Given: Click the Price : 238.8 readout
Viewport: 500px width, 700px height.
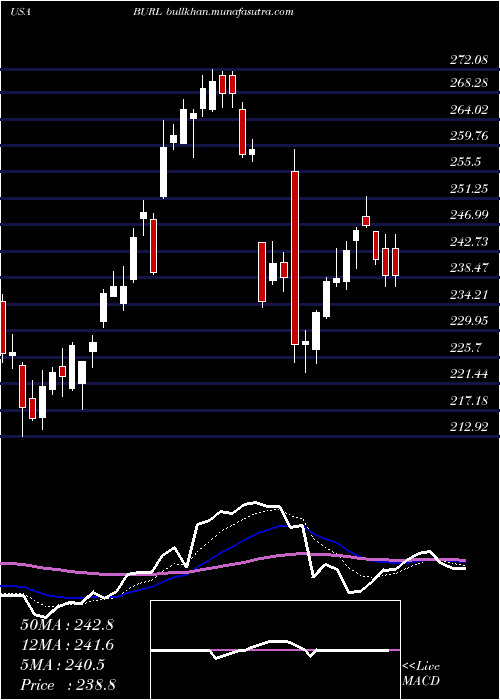Looking at the screenshot, I should 68,685.
